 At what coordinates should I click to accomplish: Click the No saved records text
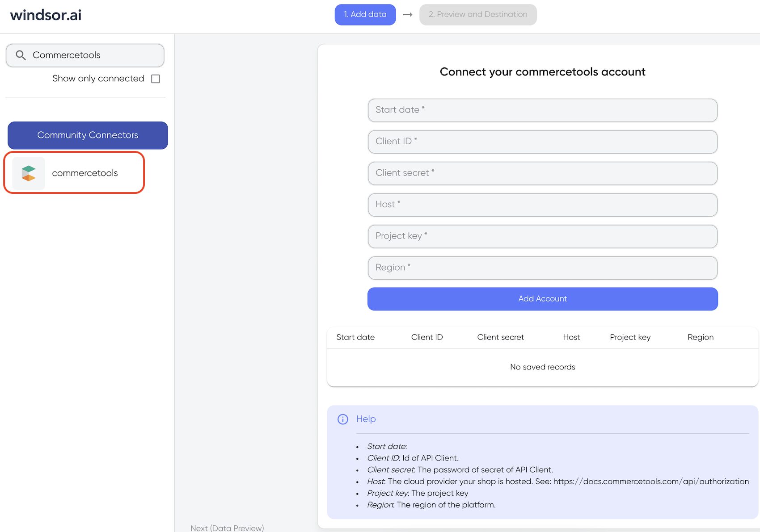543,367
